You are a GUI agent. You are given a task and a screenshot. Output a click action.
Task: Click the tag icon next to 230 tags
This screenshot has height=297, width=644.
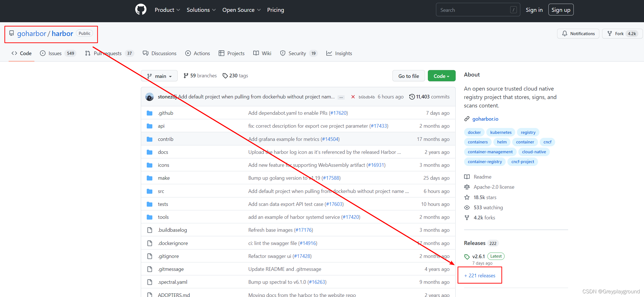click(x=225, y=76)
